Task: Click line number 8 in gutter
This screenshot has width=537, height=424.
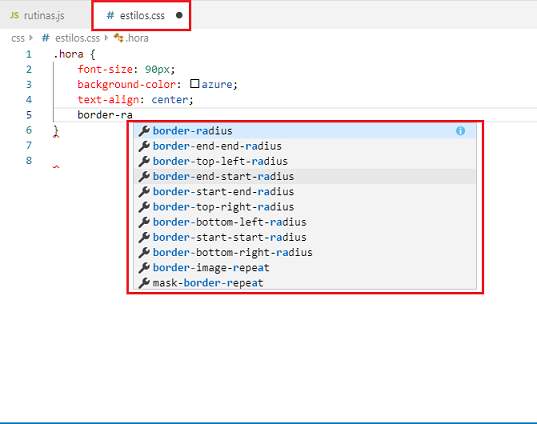Action: point(29,160)
